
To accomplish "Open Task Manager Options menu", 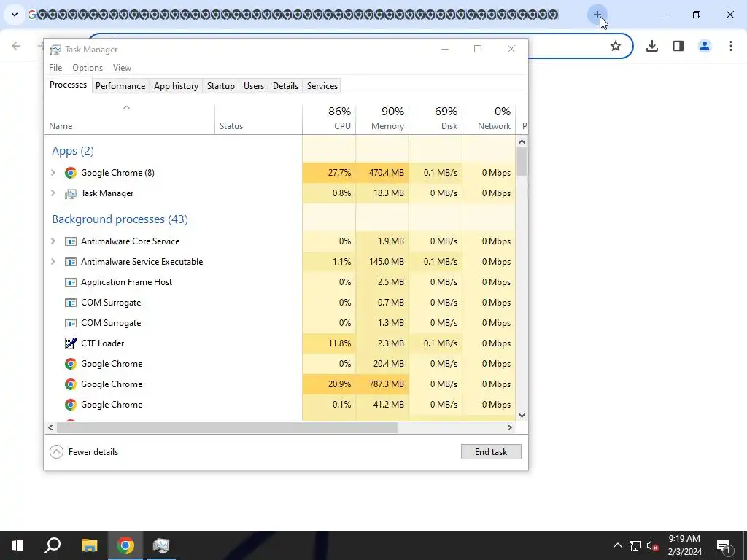I will click(88, 68).
